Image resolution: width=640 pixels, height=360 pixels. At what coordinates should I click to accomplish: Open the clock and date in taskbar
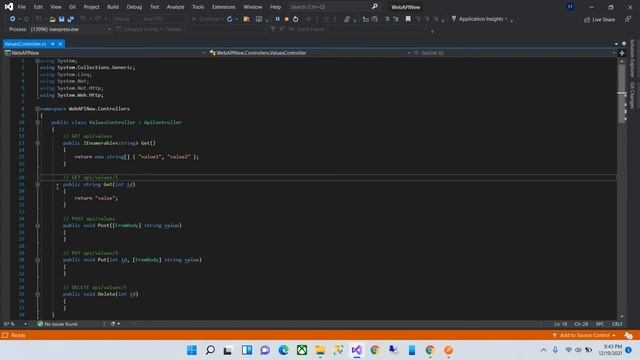(x=611, y=350)
